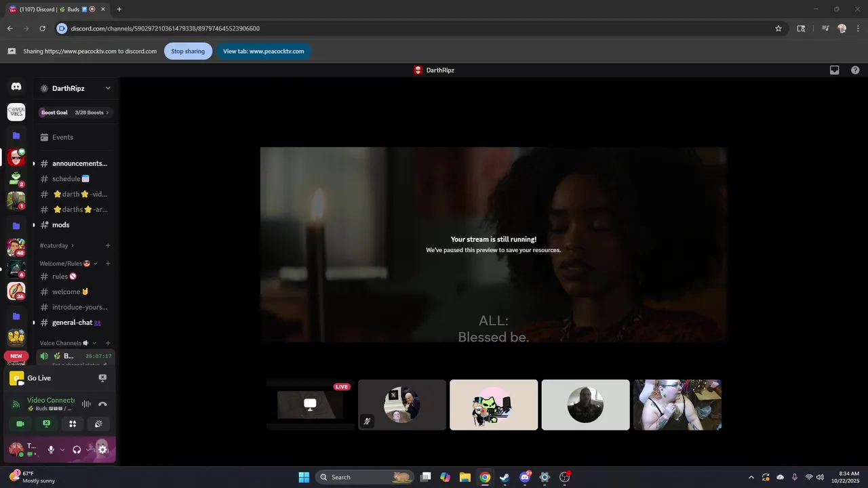Select the LIVE stream thumbnail tile
Screen dimensions: 868x488
[x=311, y=405]
